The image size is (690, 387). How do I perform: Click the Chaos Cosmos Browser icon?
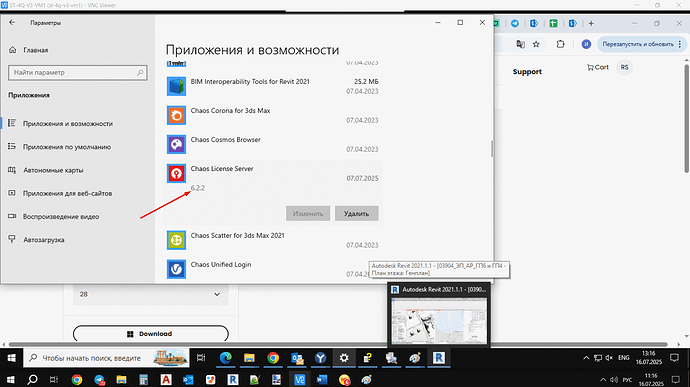pos(176,144)
